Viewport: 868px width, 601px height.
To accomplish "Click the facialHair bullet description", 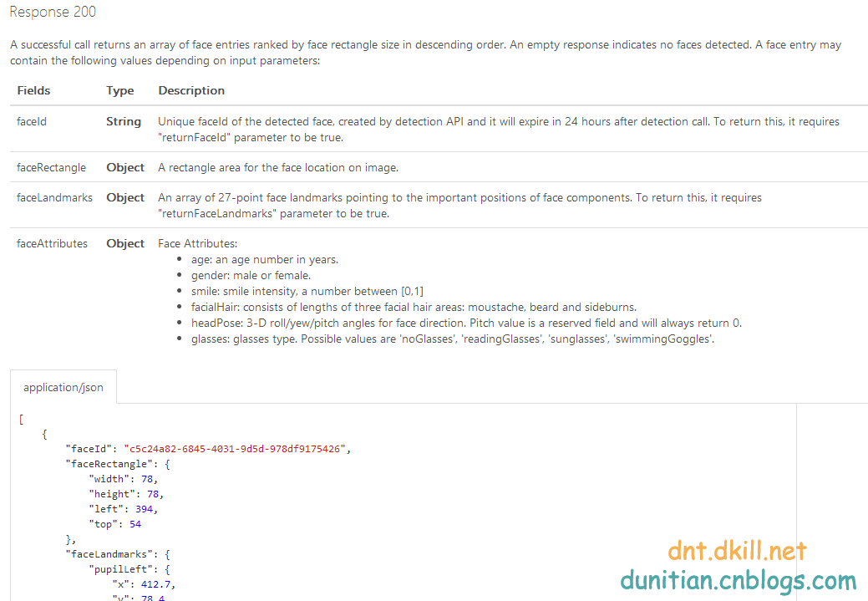I will point(414,307).
